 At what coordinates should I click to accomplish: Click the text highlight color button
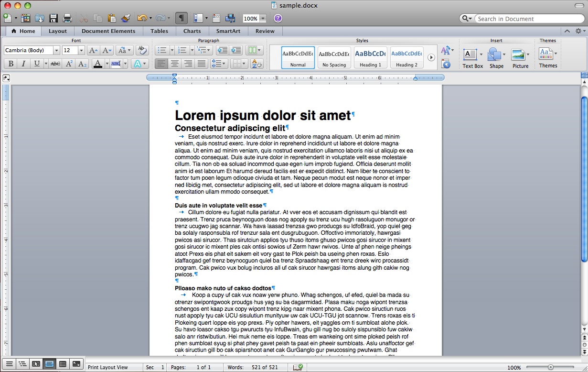tap(116, 64)
